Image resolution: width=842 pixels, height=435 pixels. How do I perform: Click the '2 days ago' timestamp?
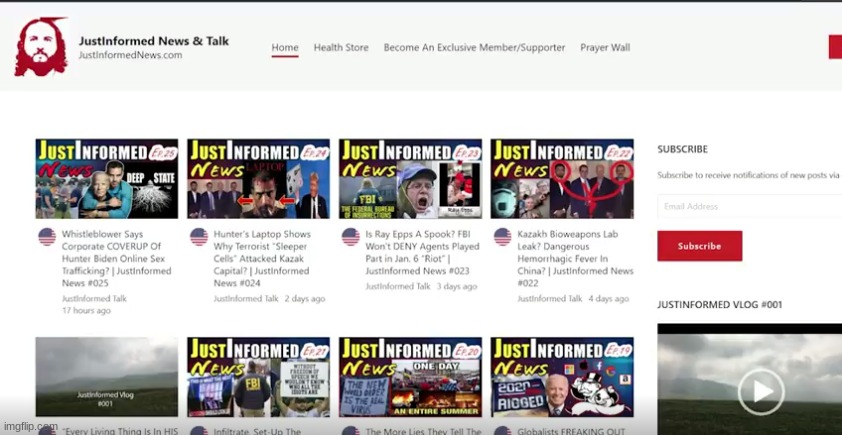[304, 299]
